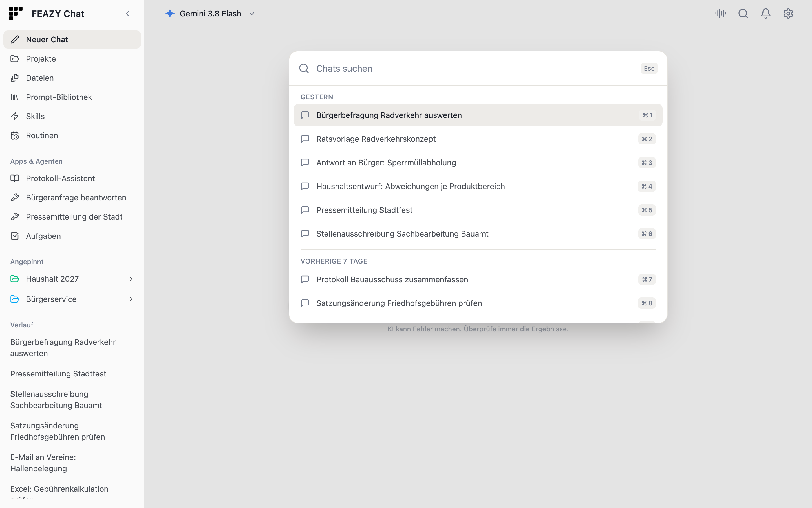Open Gemini 3.8 Flash model dropdown
Image resolution: width=812 pixels, height=508 pixels.
pos(210,14)
